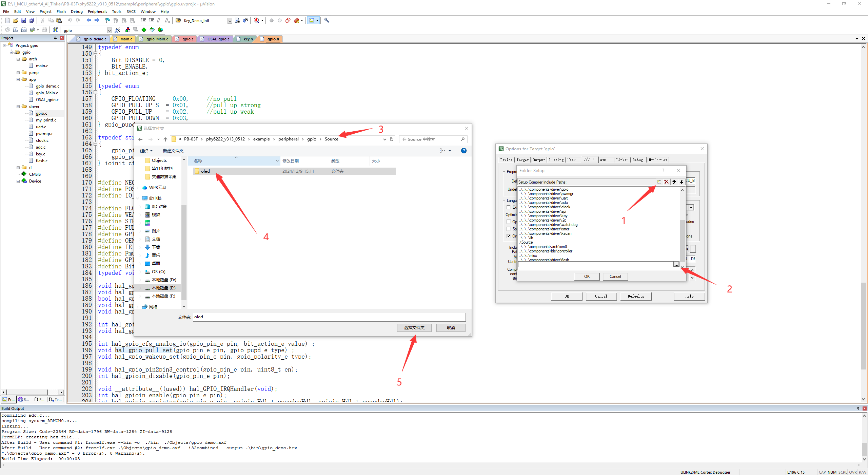This screenshot has width=868, height=475.
Task: Click the refresh icon in the folder picker
Action: 392,139
